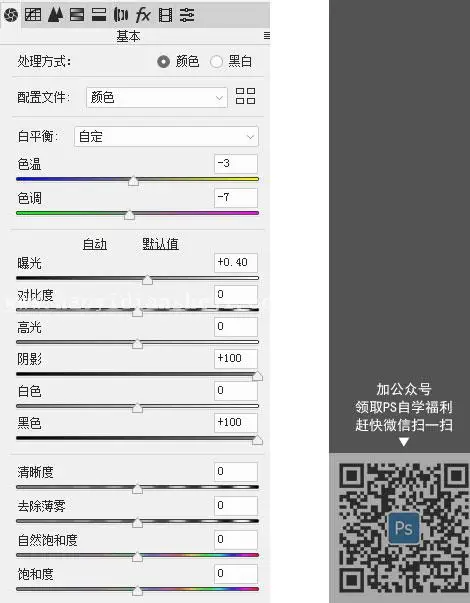470x603 pixels.
Task: Click the 清晰度 clarity value field
Action: pyautogui.click(x=236, y=472)
